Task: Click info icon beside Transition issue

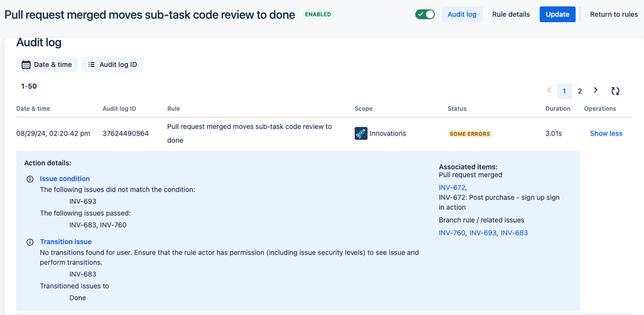Action: tap(30, 242)
